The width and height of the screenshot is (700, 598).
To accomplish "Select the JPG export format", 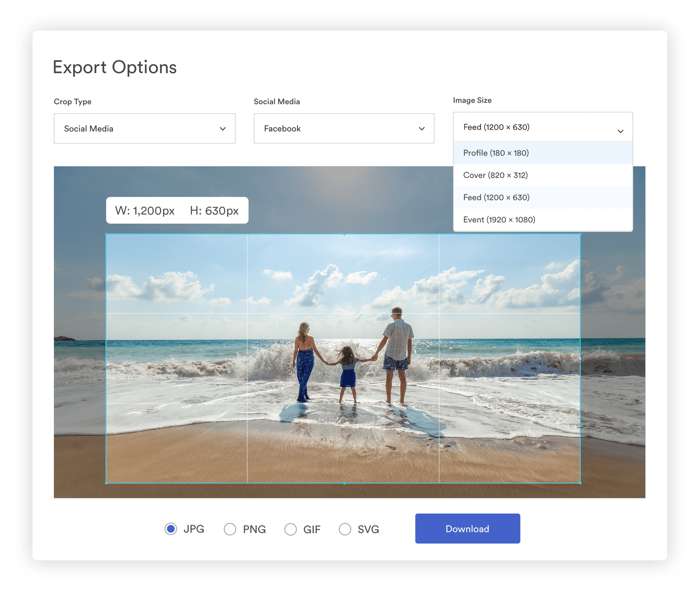I will (x=171, y=529).
